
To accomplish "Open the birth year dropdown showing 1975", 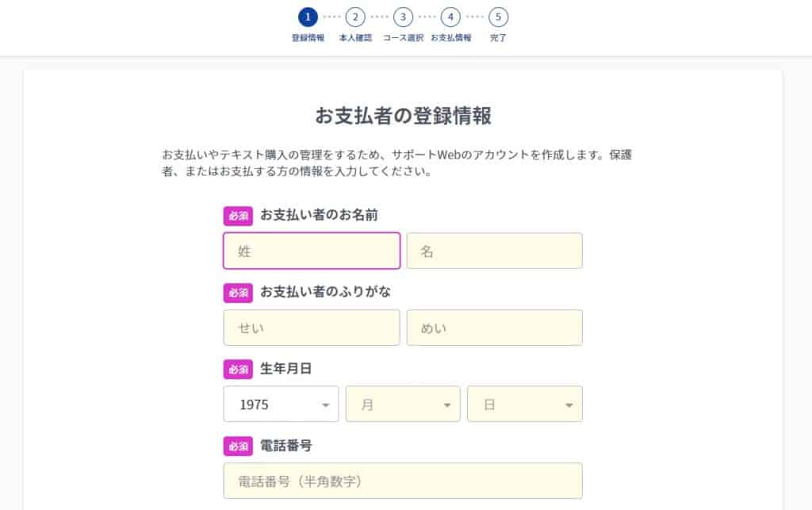I will click(281, 405).
